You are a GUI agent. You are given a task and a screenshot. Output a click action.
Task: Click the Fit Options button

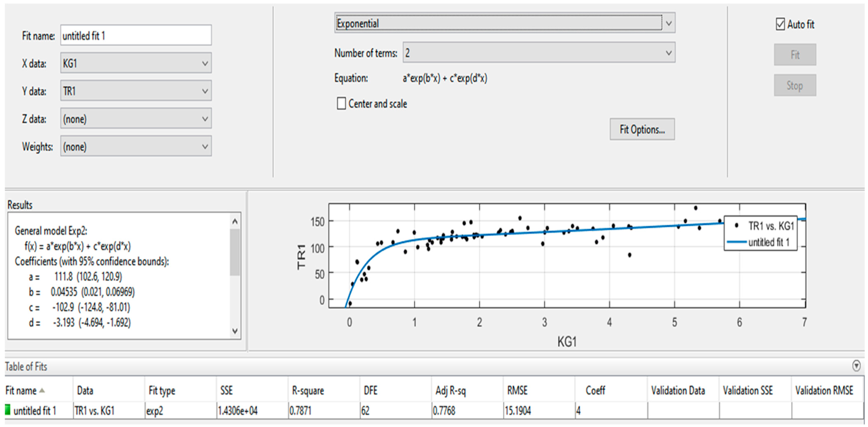click(x=642, y=129)
